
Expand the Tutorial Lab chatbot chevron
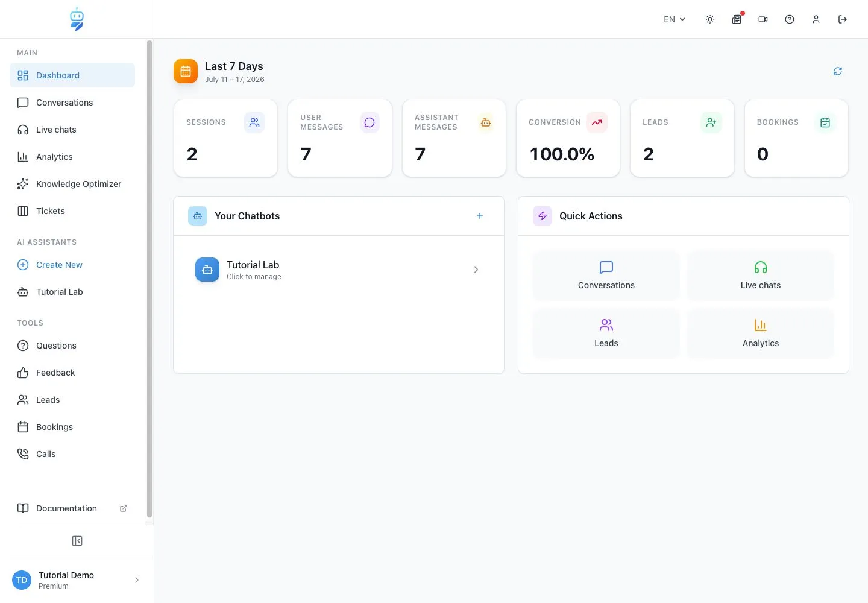pos(476,270)
